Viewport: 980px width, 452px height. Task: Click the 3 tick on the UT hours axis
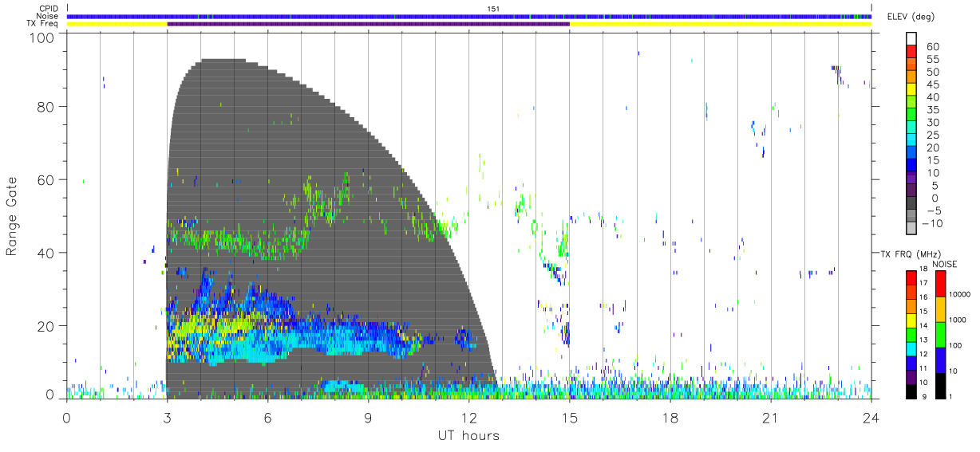coord(167,417)
